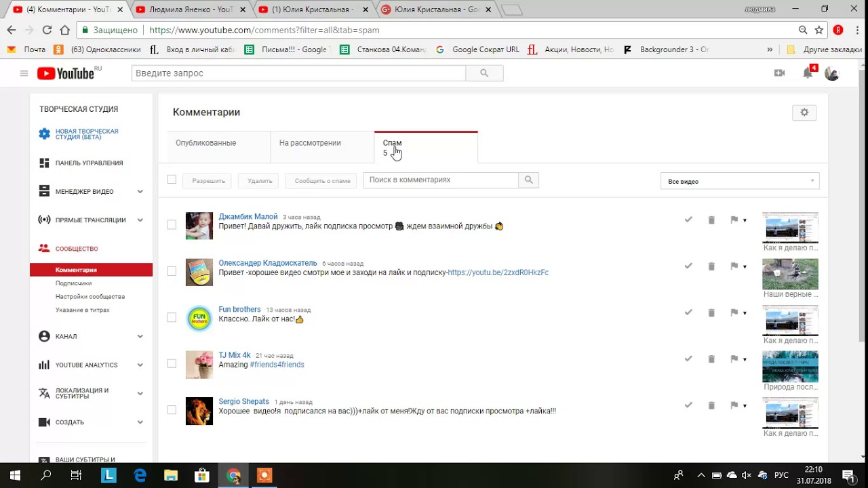The width and height of the screenshot is (868, 488).
Task: Delete the Олександер Кладоискатель comment via trash icon
Action: point(711,266)
